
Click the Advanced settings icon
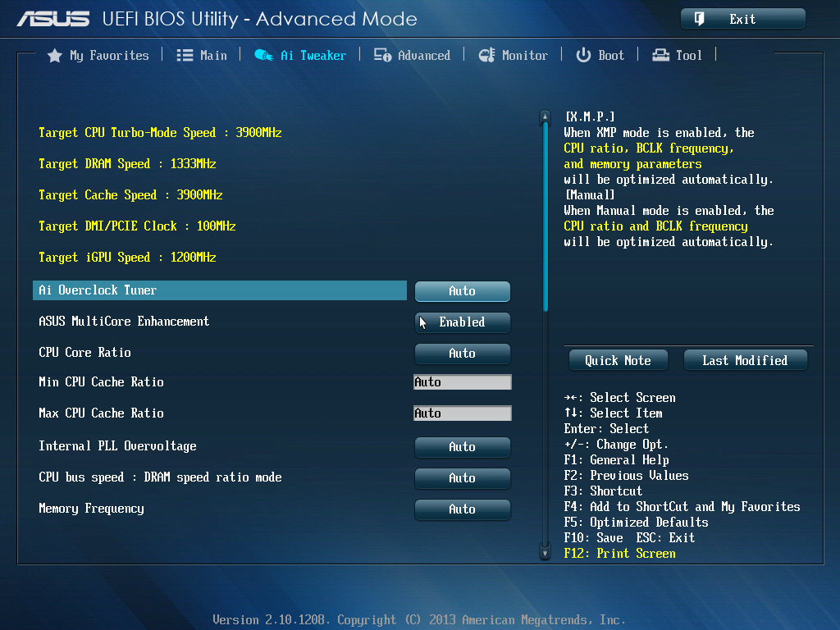[382, 55]
